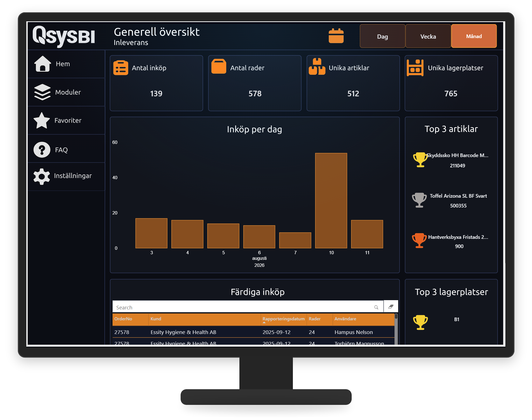Select the Månad period tab
The image size is (532, 420).
point(474,36)
